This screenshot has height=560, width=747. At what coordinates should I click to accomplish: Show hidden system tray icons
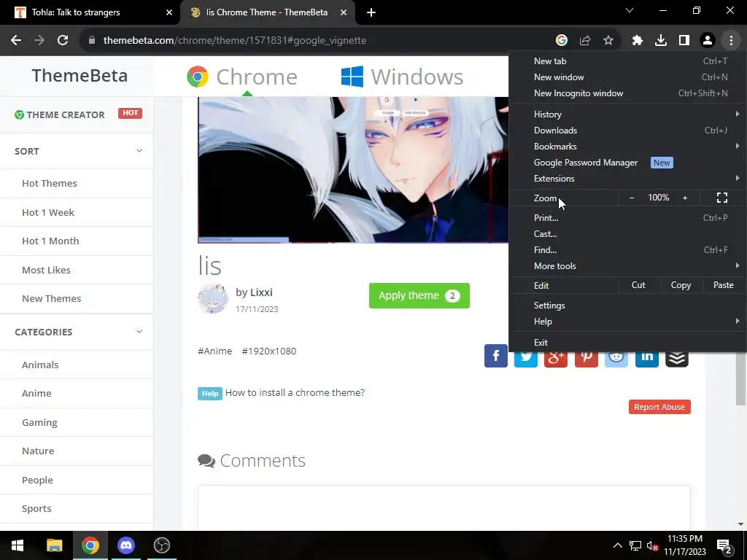pos(617,545)
